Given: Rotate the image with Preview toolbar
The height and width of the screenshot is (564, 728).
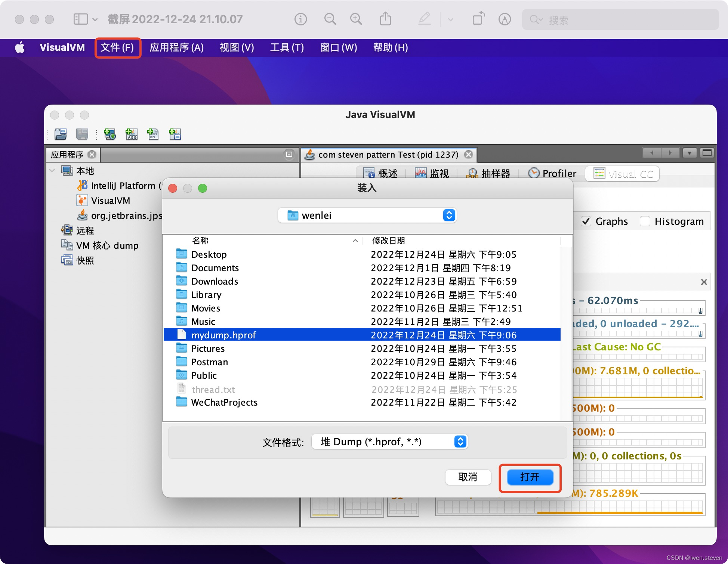Looking at the screenshot, I should coord(479,18).
